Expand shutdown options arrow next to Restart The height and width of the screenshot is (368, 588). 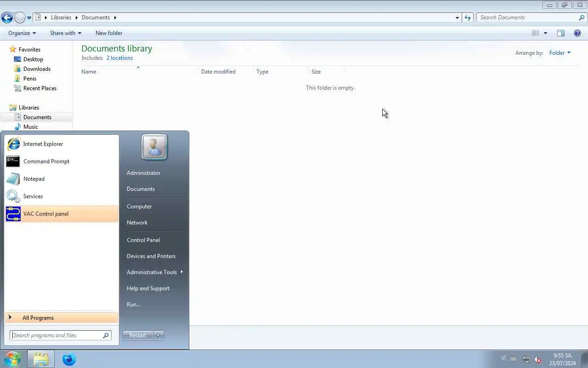pos(158,335)
